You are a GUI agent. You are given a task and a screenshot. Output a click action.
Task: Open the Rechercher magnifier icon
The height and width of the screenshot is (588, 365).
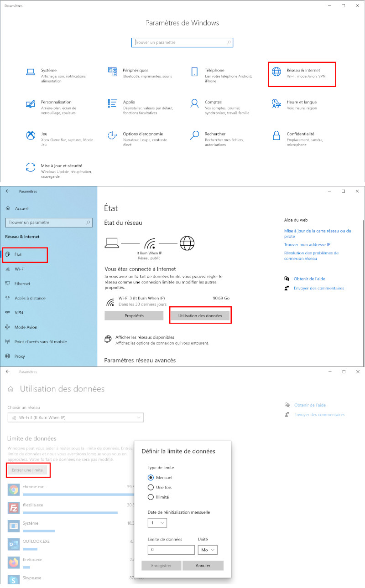click(195, 135)
